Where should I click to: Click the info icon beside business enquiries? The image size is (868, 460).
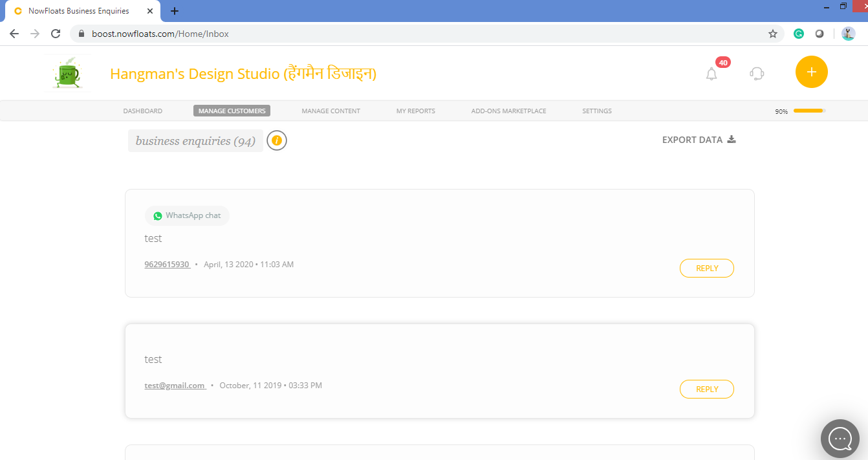(277, 140)
